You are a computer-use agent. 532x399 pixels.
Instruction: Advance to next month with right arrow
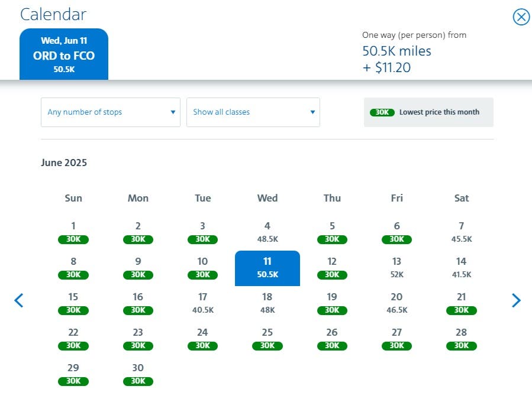click(516, 300)
